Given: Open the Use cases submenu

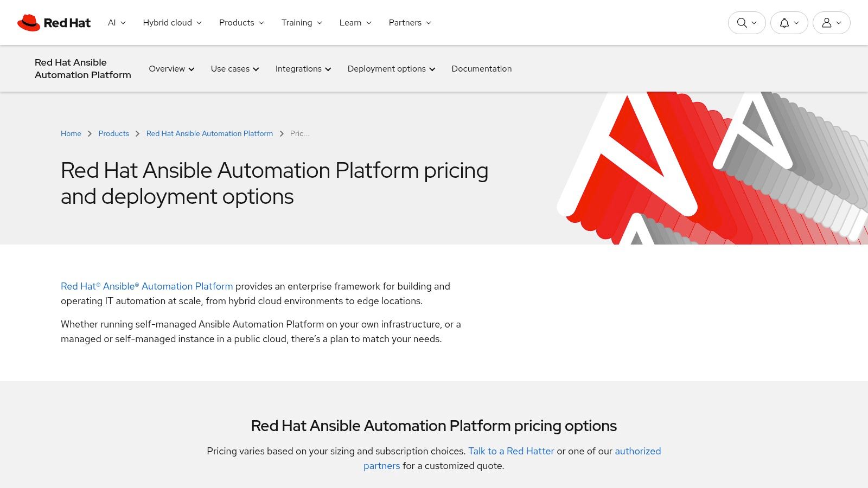Looking at the screenshot, I should (x=235, y=69).
